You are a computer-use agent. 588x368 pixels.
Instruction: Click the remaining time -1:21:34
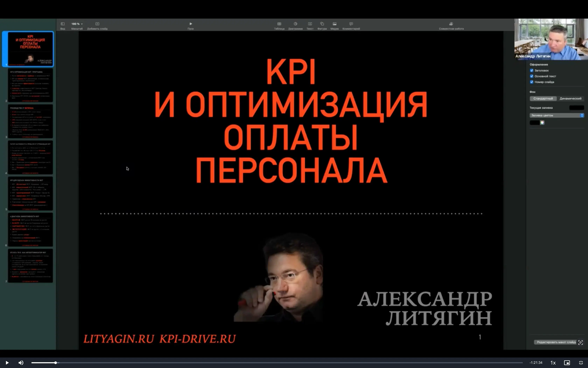[x=536, y=363]
